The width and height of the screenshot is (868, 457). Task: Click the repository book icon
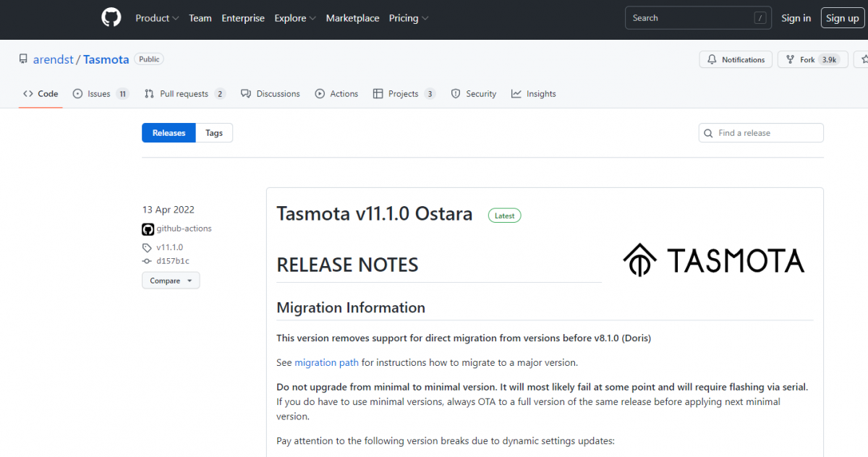click(x=23, y=59)
